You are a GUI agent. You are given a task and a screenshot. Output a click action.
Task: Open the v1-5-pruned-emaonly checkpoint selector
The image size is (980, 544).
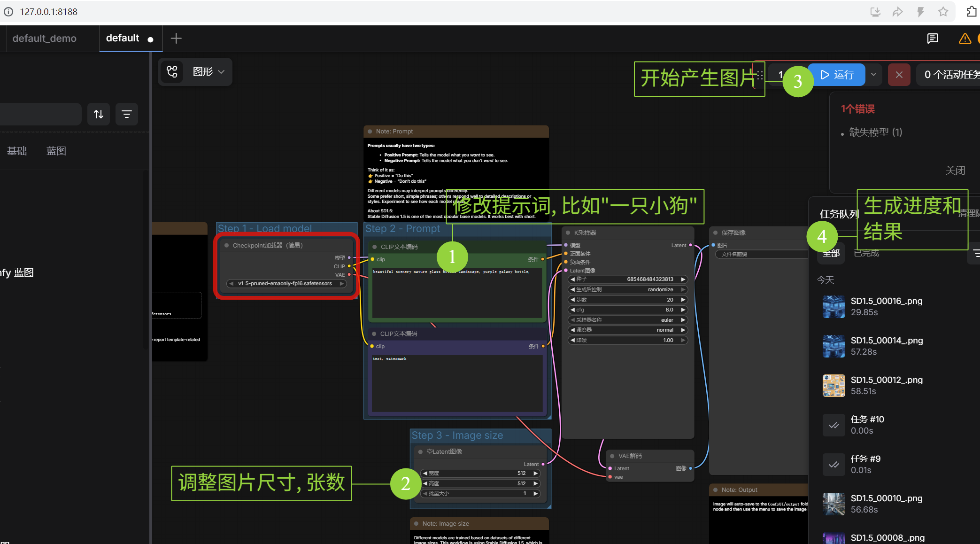pyautogui.click(x=285, y=283)
